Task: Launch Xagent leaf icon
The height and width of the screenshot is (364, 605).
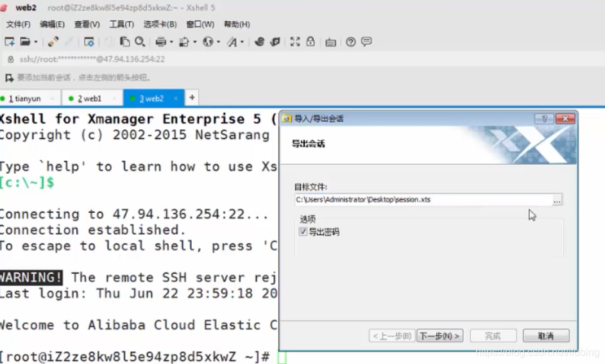Action: coord(275,41)
